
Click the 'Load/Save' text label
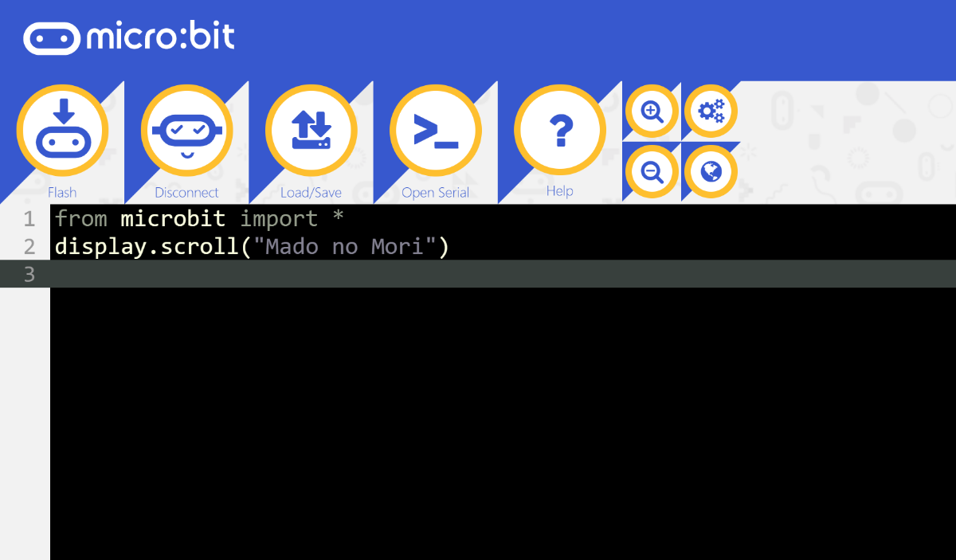coord(311,193)
